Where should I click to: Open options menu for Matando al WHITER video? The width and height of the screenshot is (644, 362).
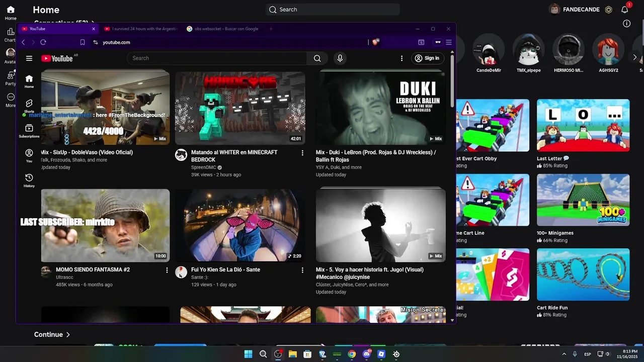[x=302, y=153]
